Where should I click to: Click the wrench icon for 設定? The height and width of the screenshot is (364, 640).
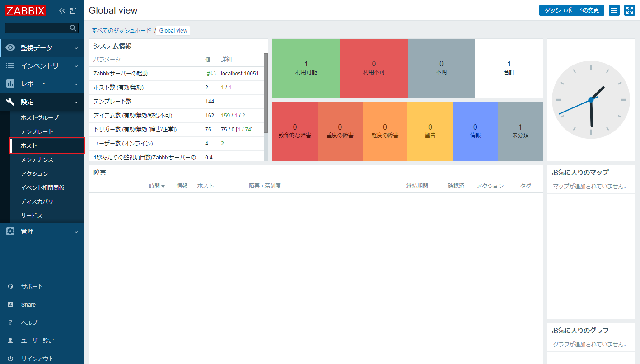(10, 102)
